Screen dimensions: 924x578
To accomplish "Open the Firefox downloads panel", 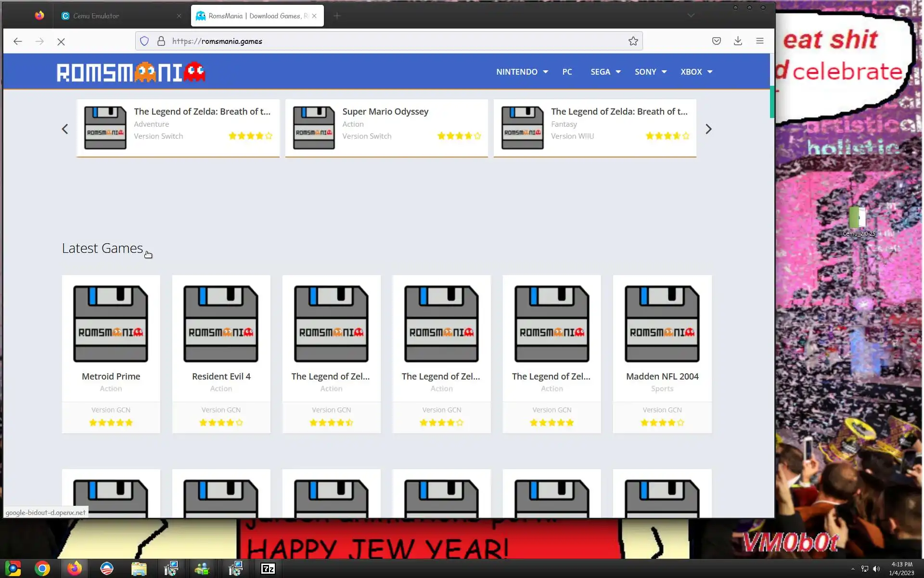I will click(x=738, y=41).
